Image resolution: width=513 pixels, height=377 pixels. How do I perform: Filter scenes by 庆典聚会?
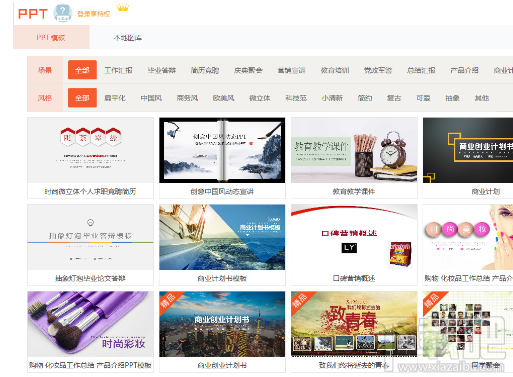248,70
